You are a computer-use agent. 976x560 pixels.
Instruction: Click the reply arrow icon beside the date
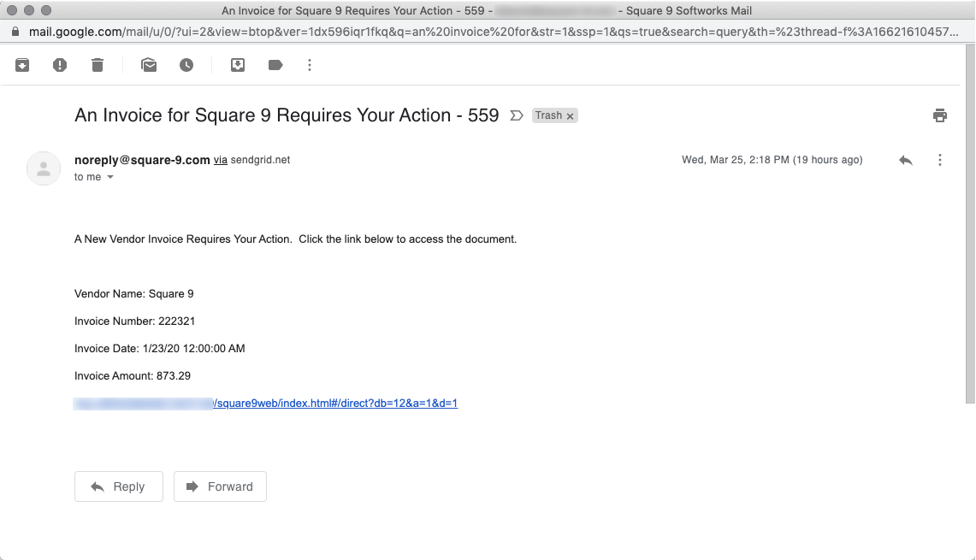(x=906, y=160)
